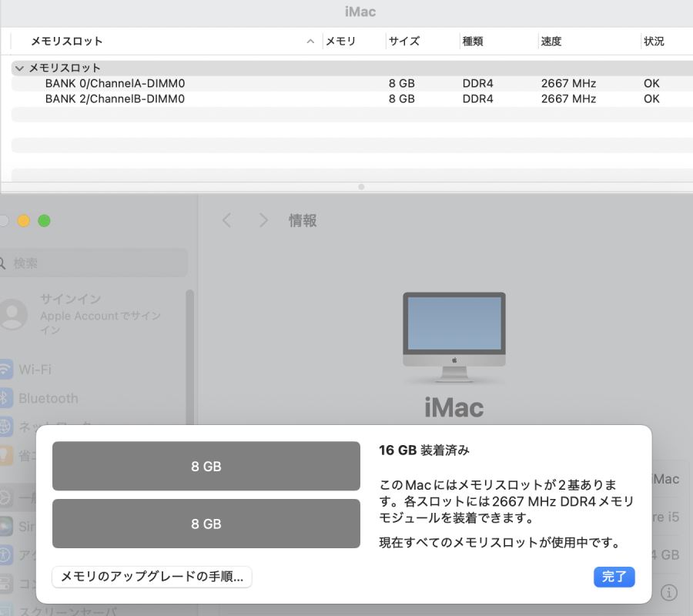
Task: Sort by the メモリスロット column header arrow
Action: [310, 41]
